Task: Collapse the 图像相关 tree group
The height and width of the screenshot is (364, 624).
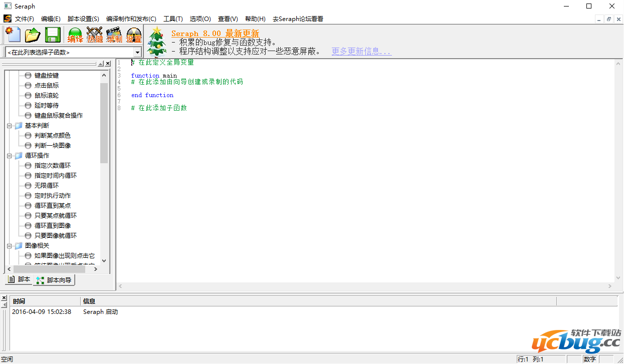Action: (x=10, y=246)
